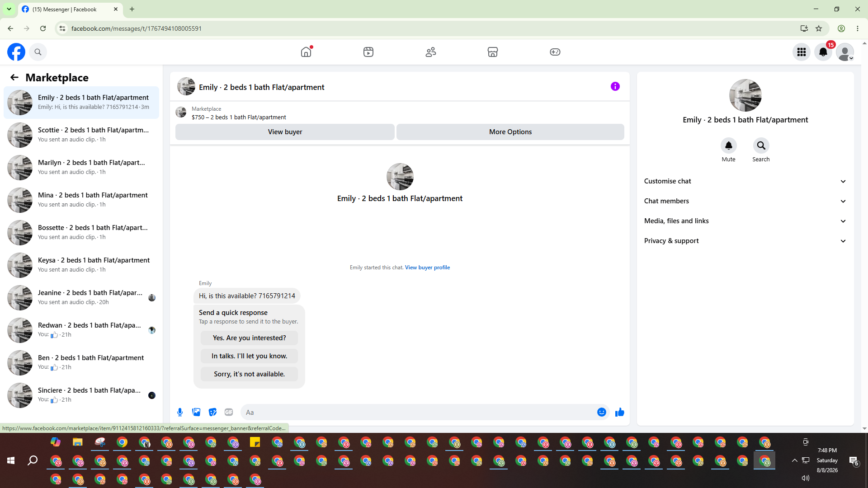Open the notifications bell icon
868x488 pixels.
(x=823, y=52)
